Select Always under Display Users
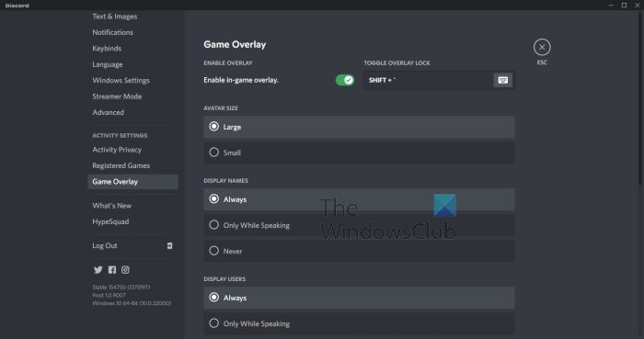The width and height of the screenshot is (644, 339). click(359, 298)
